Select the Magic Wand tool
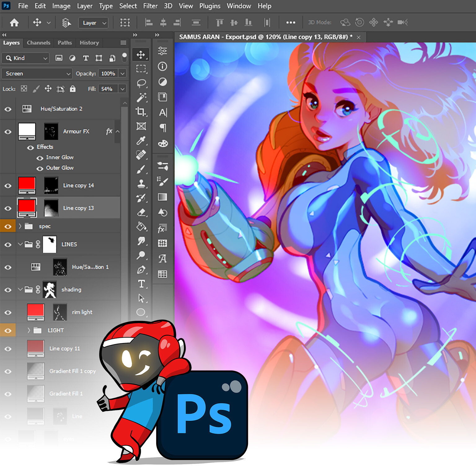The image size is (476, 476). (x=141, y=97)
